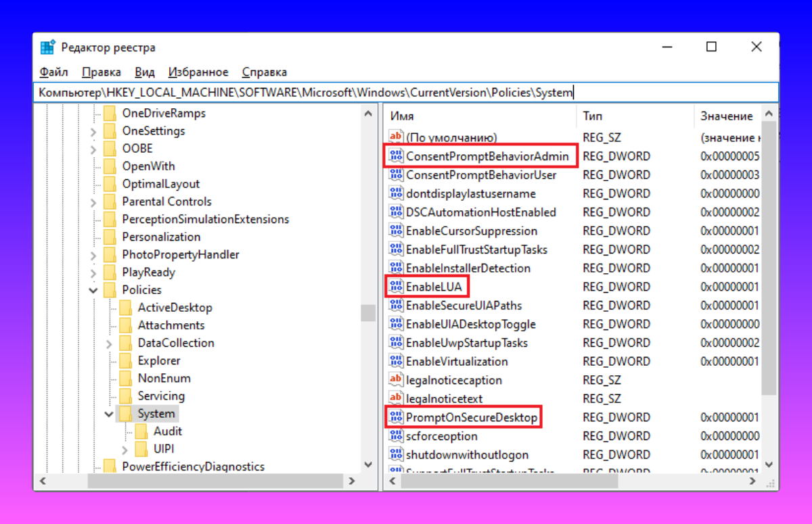The width and height of the screenshot is (812, 524).
Task: Click the folder icon of the Policies key
Action: 110,289
